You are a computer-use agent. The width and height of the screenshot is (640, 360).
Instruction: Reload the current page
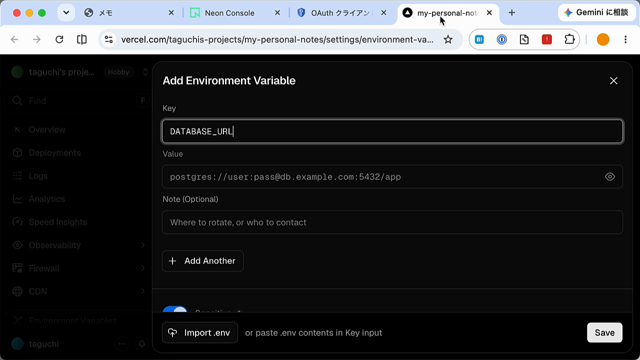point(59,40)
